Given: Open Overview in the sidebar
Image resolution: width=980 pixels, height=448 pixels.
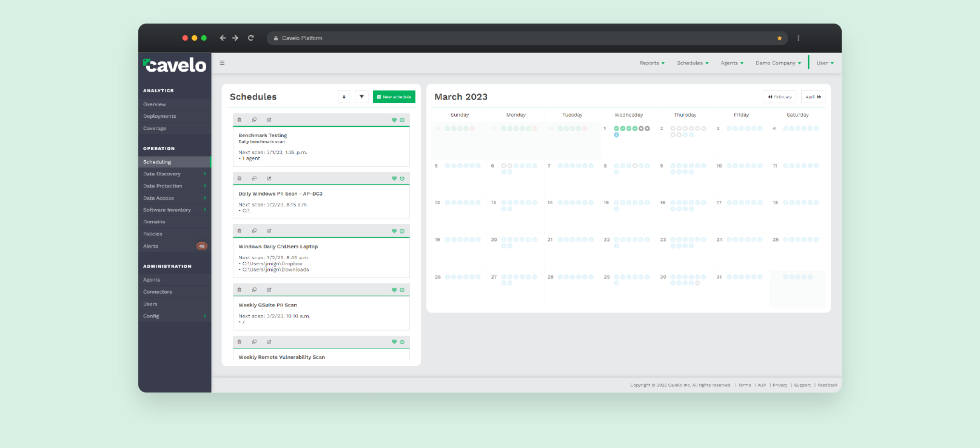Looking at the screenshot, I should (x=175, y=104).
